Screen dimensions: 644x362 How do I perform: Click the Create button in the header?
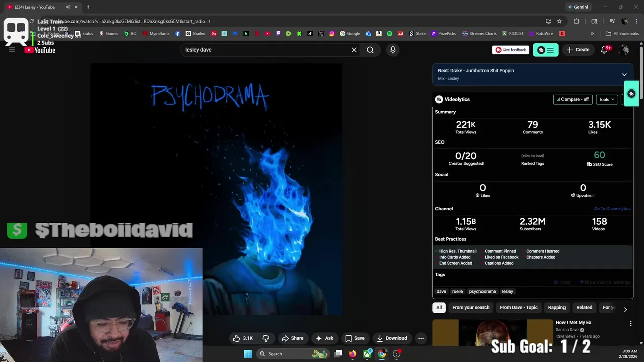(578, 50)
